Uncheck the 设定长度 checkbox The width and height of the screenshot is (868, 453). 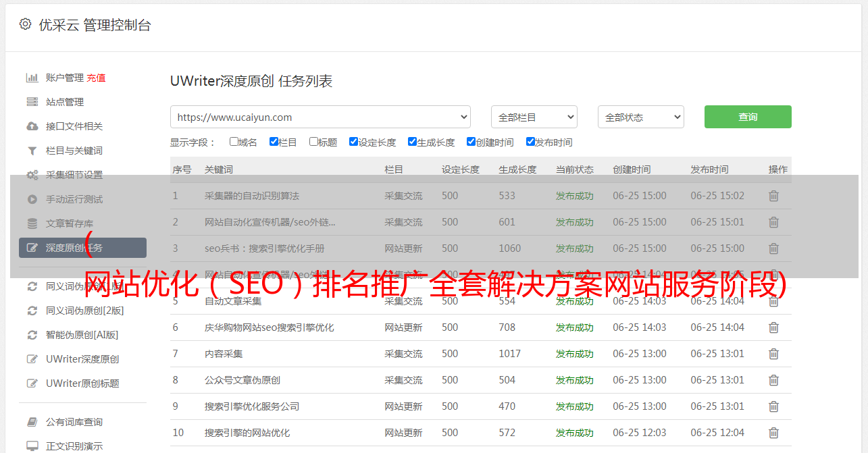point(353,142)
